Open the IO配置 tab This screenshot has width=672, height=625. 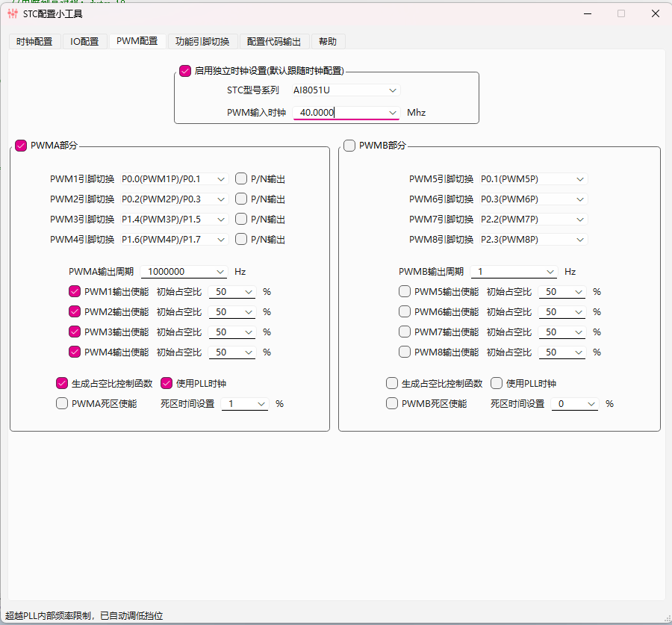(x=84, y=42)
